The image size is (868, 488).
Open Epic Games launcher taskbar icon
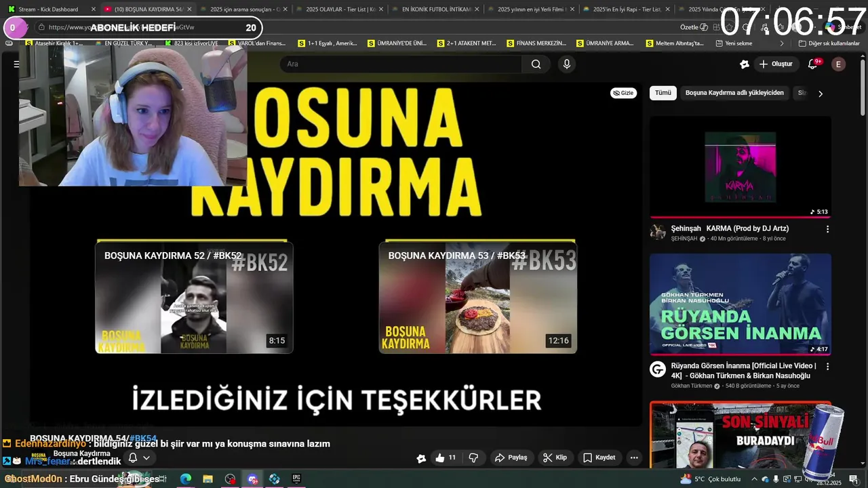click(296, 479)
